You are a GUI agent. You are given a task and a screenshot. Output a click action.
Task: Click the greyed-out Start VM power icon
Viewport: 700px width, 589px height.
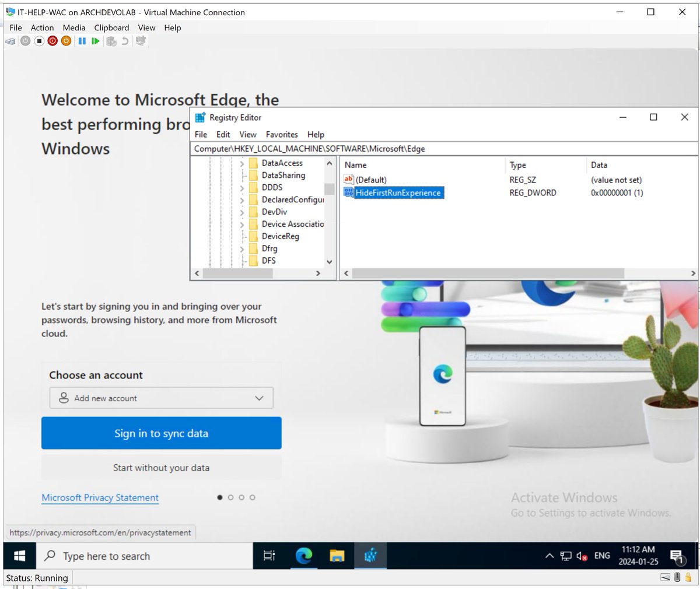(25, 41)
